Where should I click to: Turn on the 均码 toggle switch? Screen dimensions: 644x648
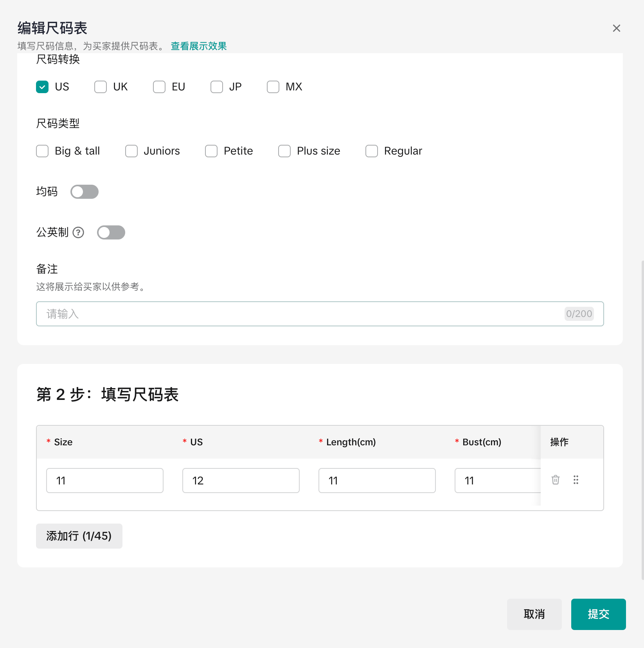click(85, 192)
